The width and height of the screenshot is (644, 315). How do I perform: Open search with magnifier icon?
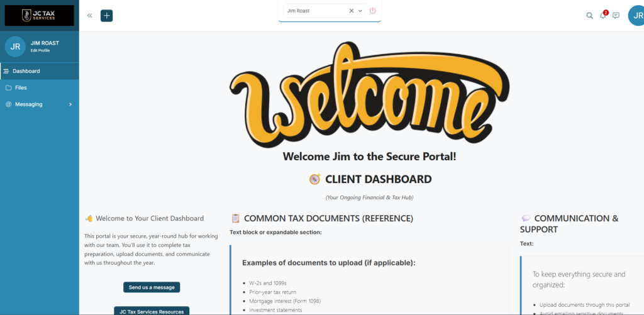pyautogui.click(x=589, y=16)
